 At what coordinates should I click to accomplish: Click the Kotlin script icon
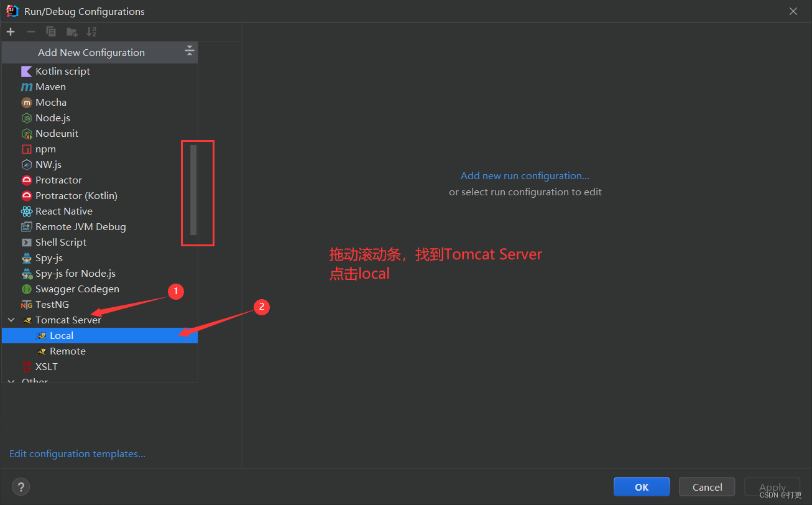(26, 71)
